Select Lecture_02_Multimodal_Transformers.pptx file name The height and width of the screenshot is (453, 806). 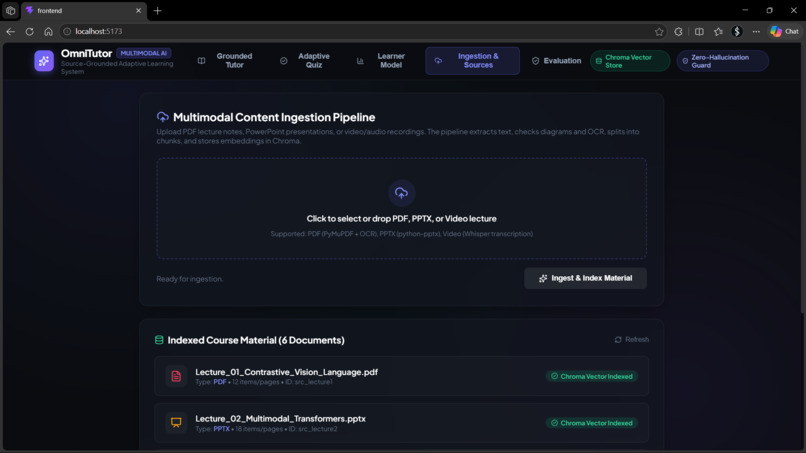[280, 419]
